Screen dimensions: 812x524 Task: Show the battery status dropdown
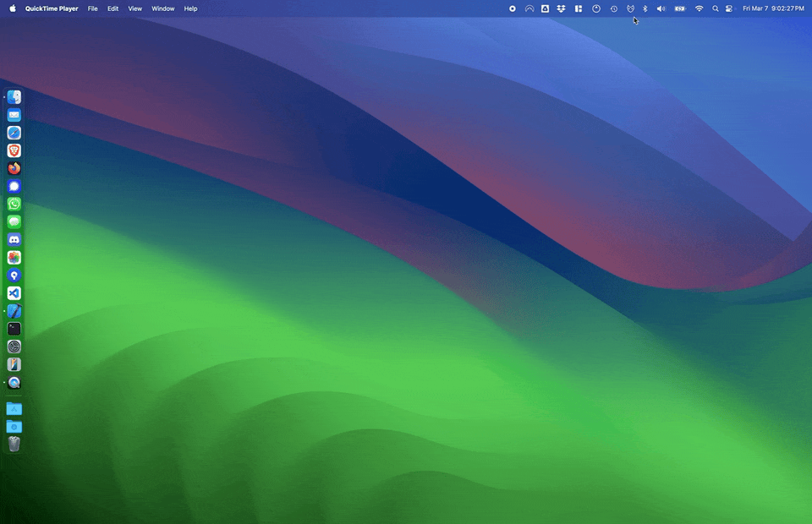click(x=680, y=8)
